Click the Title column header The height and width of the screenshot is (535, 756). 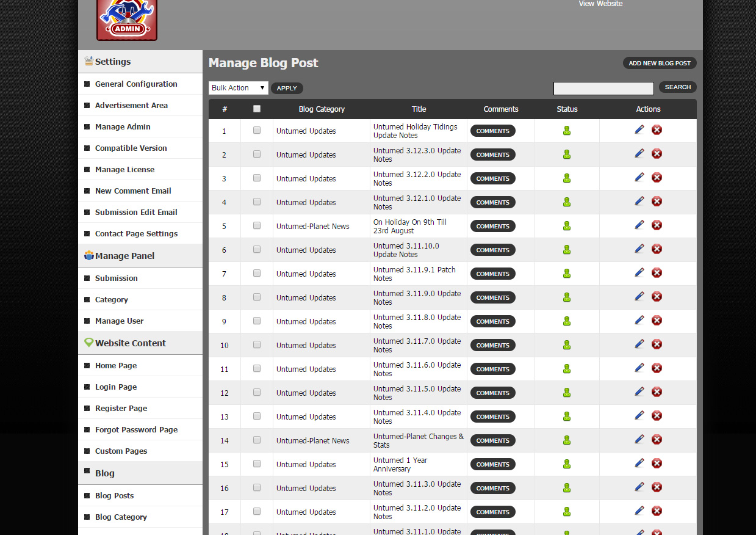[419, 109]
